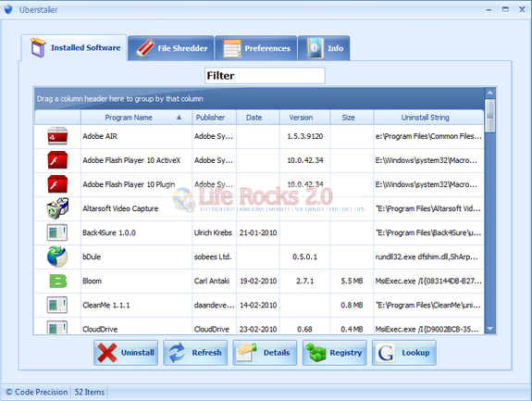Click the date 19-02-2010 cell
Screen dimensions: 532x401
coord(258,281)
